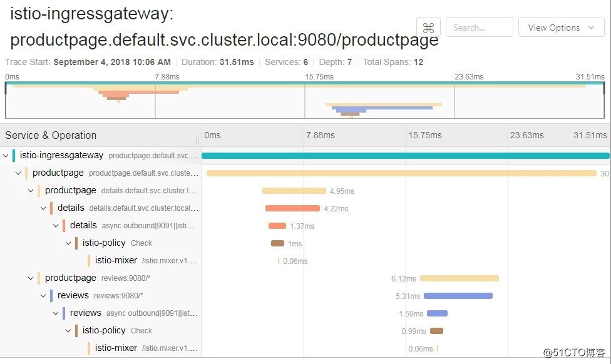
Task: Click the minimap overview at the 15.75ms mark
Action: (305, 100)
